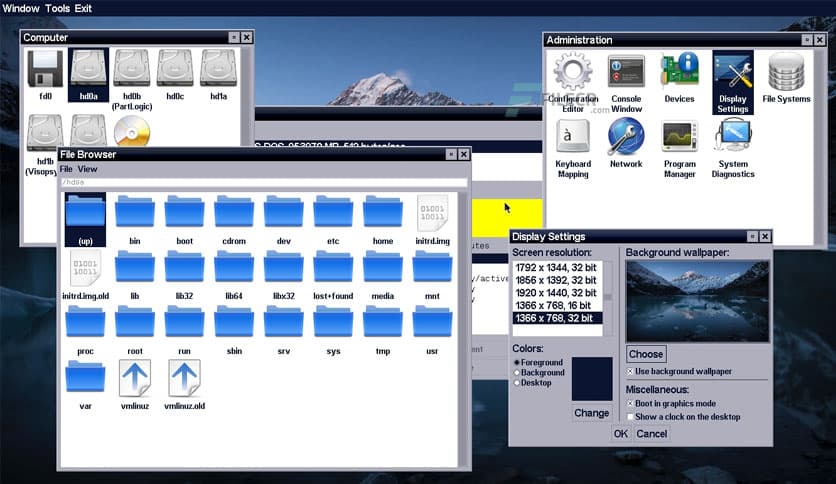The image size is (836, 484).
Task: Select the vmlinuz.old file
Action: point(184,385)
